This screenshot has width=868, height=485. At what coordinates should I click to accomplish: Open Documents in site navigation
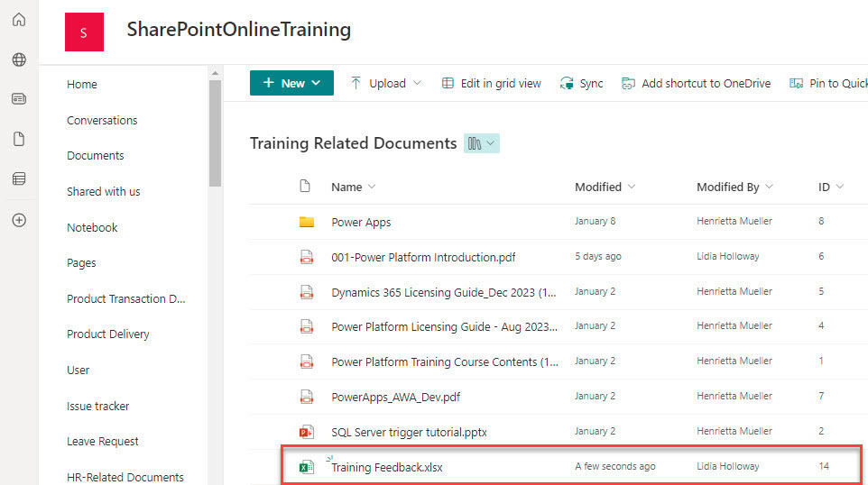coord(96,155)
